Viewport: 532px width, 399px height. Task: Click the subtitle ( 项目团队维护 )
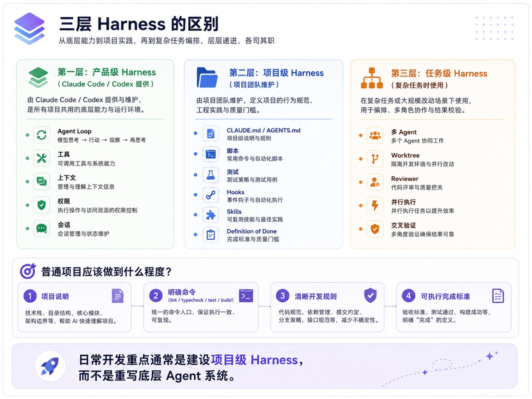tap(254, 85)
